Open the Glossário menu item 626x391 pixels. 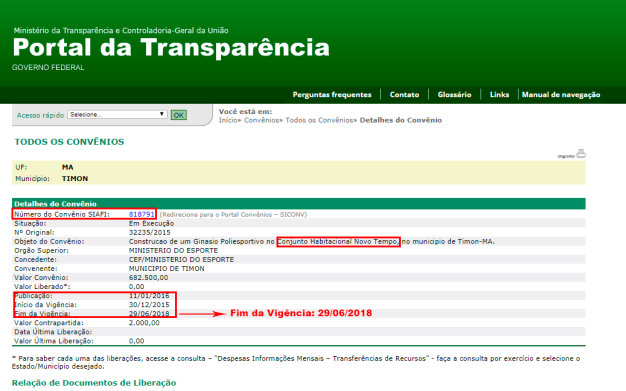click(454, 95)
